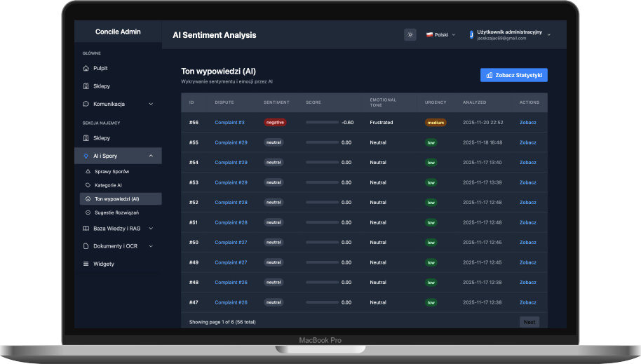Click the Komunikacja chat bubble icon

pos(86,104)
